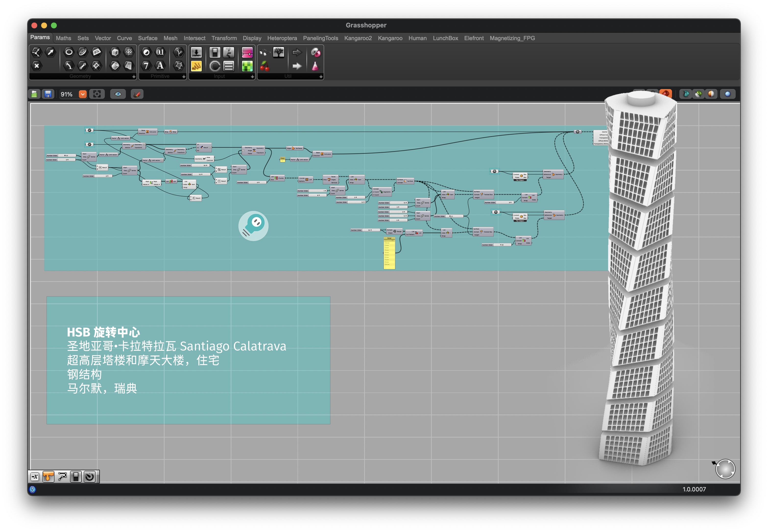The height and width of the screenshot is (532, 768).
Task: Expand the Input panel group
Action: tap(252, 77)
